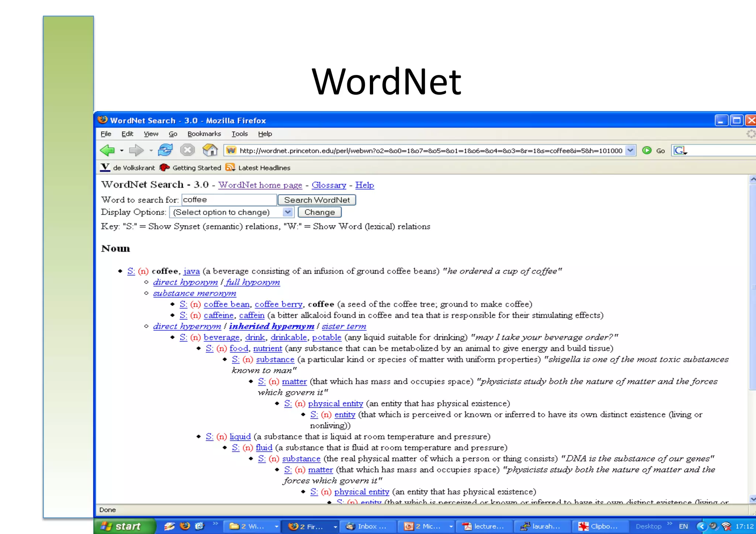This screenshot has height=534, width=756.
Task: Click the vertical scrollbar thumb
Action: [752, 287]
